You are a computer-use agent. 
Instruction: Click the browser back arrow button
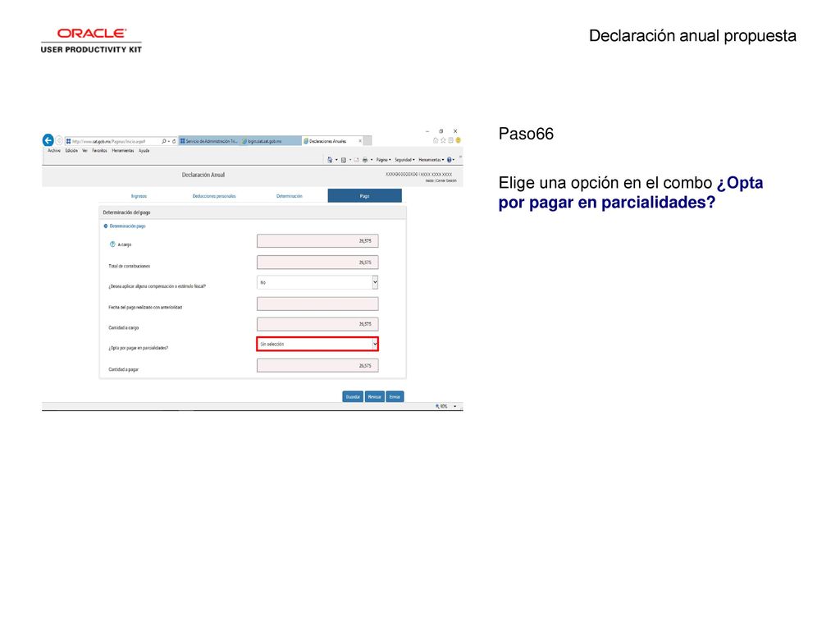tap(48, 140)
